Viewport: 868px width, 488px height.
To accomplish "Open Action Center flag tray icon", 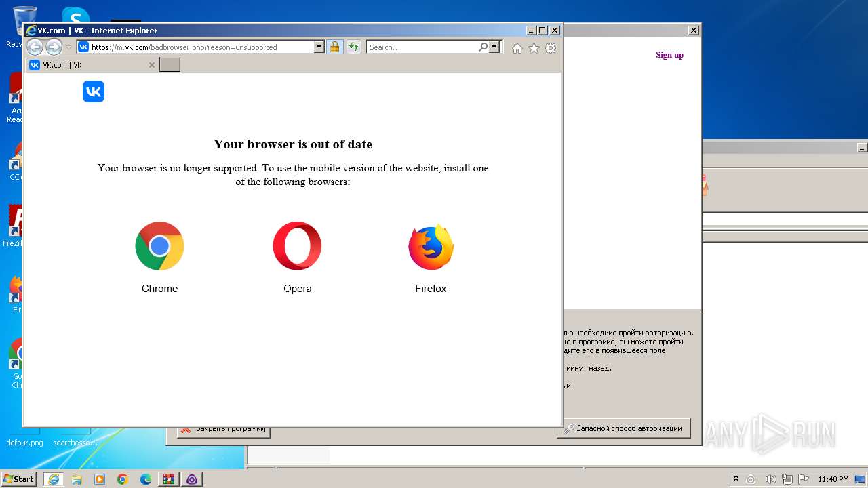I will click(x=804, y=479).
